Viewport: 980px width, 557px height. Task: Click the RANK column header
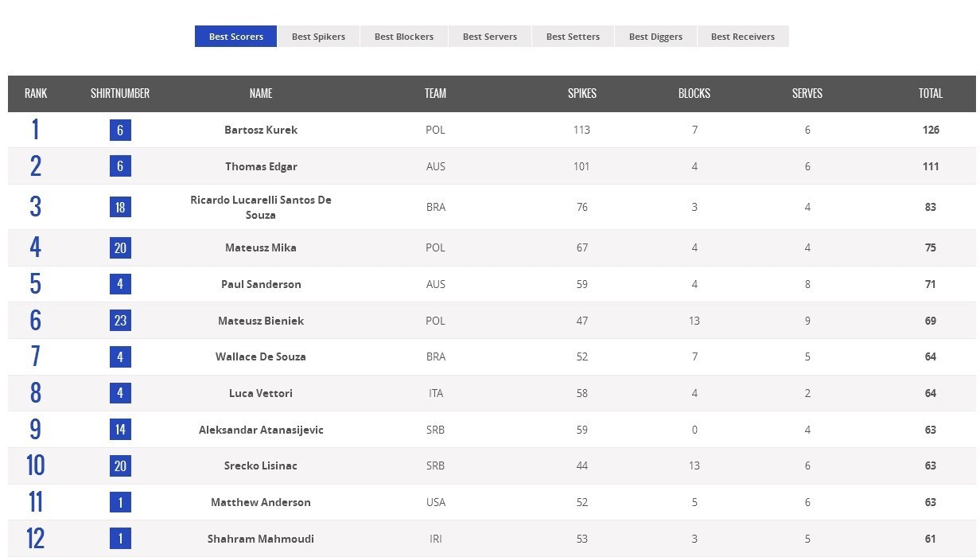36,93
